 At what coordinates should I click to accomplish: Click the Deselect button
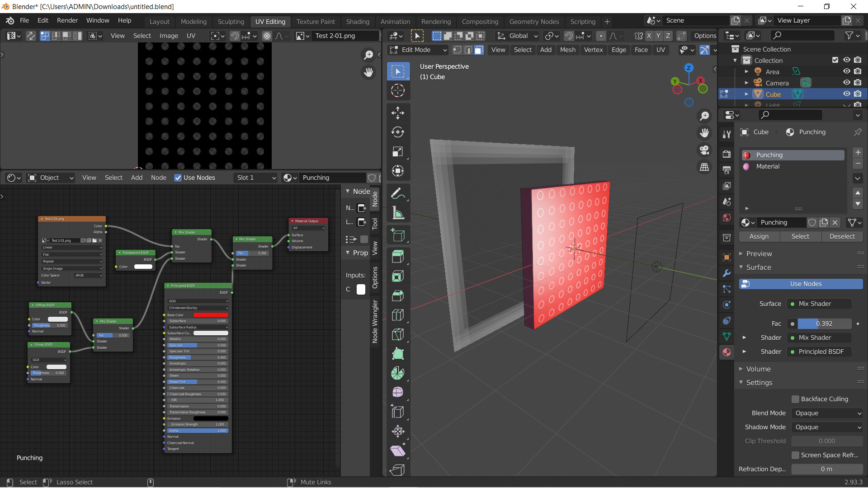click(x=842, y=236)
